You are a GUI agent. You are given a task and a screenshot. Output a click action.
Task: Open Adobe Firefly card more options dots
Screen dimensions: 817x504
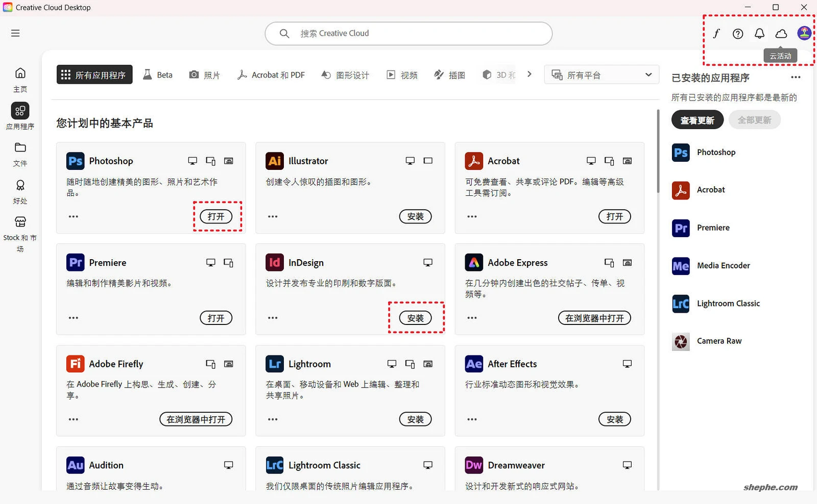click(x=74, y=419)
